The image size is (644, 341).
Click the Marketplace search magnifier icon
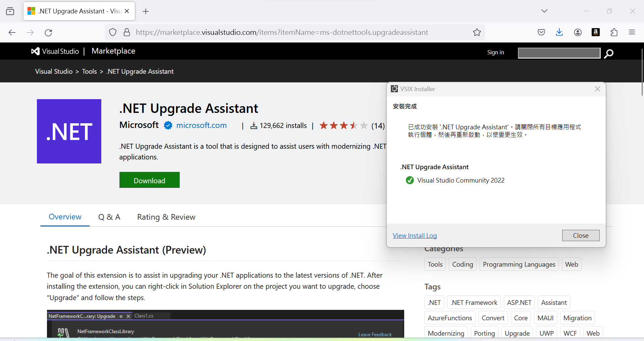tap(608, 53)
